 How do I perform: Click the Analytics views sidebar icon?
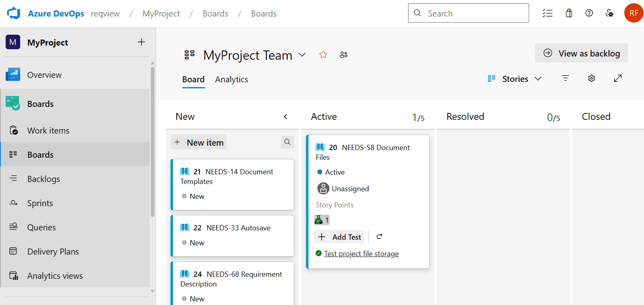pyautogui.click(x=13, y=276)
